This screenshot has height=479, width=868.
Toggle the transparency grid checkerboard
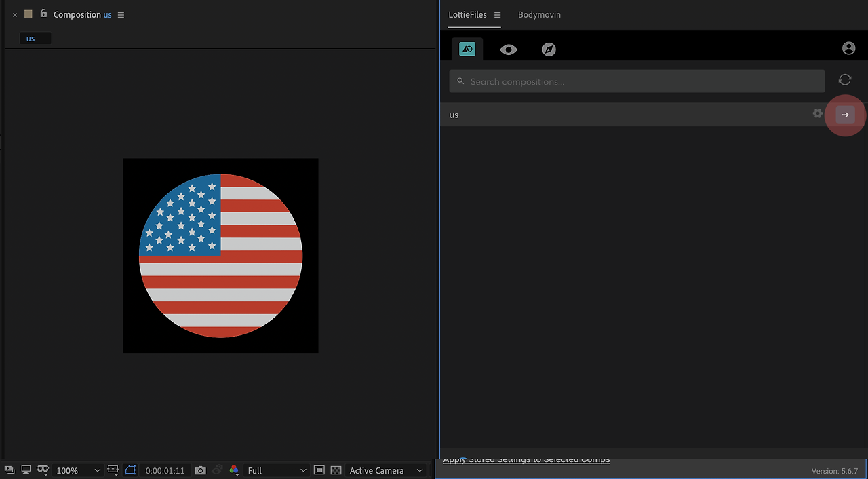point(335,470)
